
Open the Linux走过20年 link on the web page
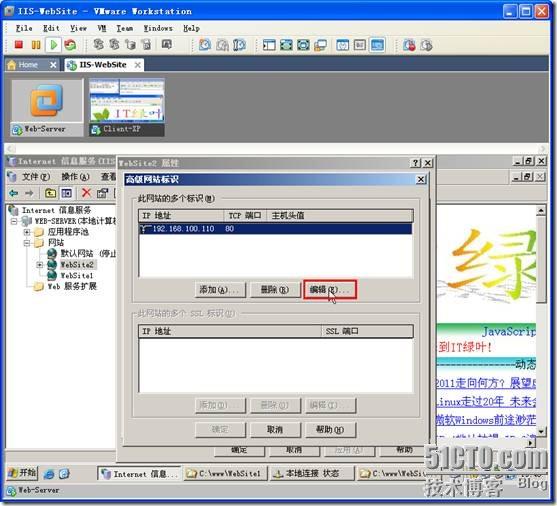(486, 401)
